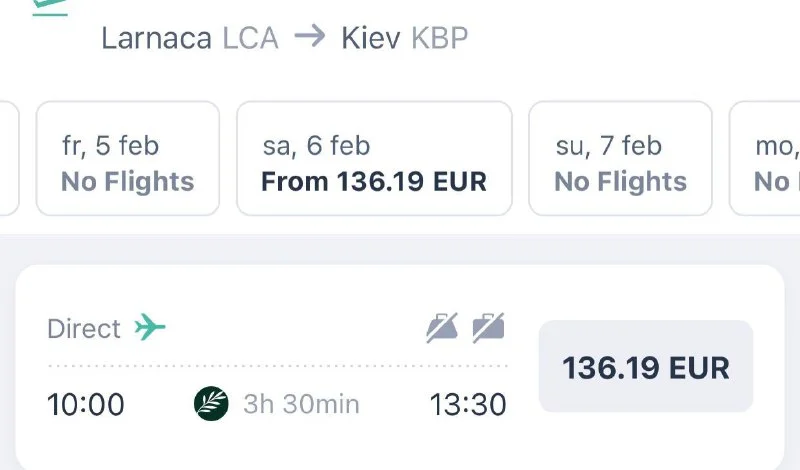Viewport: 800px width, 470px height.
Task: Click the dotted route line in flight card
Action: 277,366
